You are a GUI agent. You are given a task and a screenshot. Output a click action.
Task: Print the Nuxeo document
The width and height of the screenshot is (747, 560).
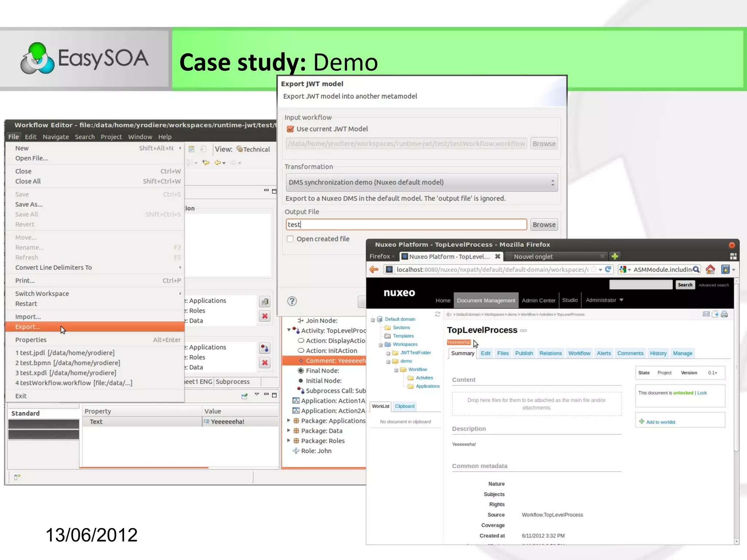point(724,314)
